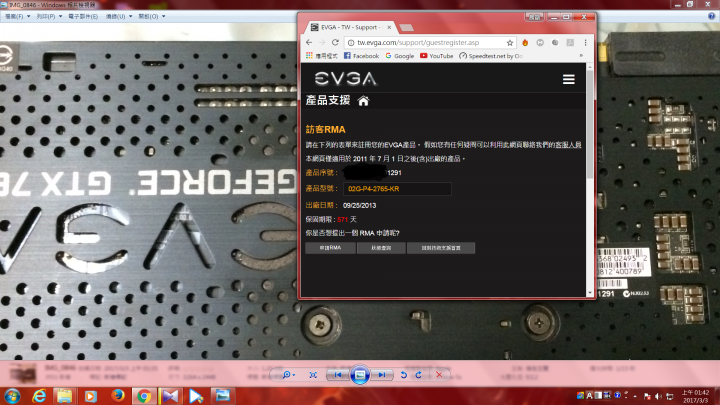Image resolution: width=720 pixels, height=405 pixels.
Task: Open the flame extension icon
Action: 525,42
